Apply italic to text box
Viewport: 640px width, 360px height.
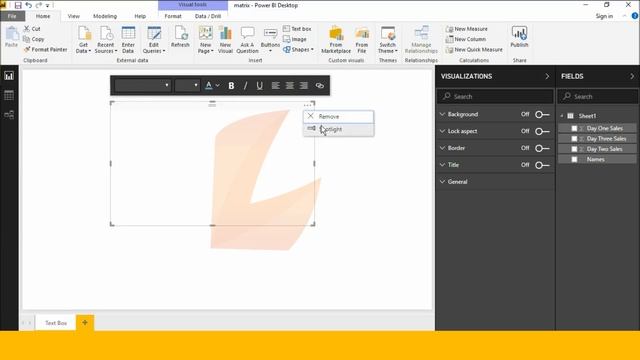[x=245, y=86]
